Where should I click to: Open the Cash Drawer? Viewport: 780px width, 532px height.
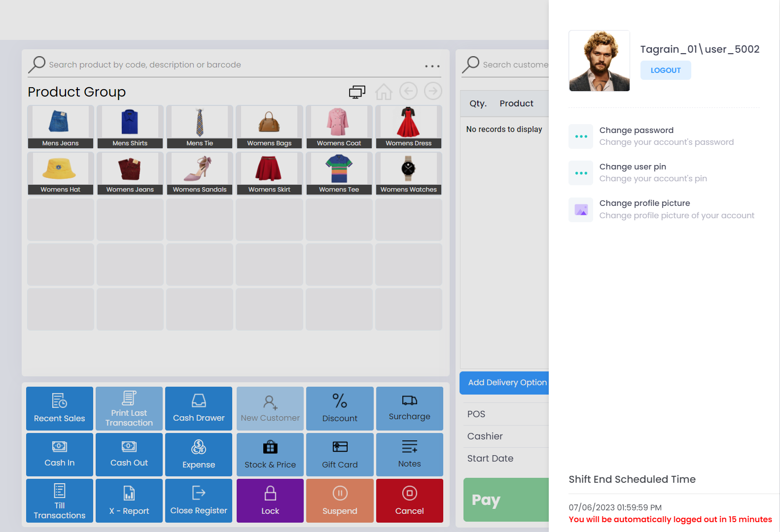(x=199, y=408)
